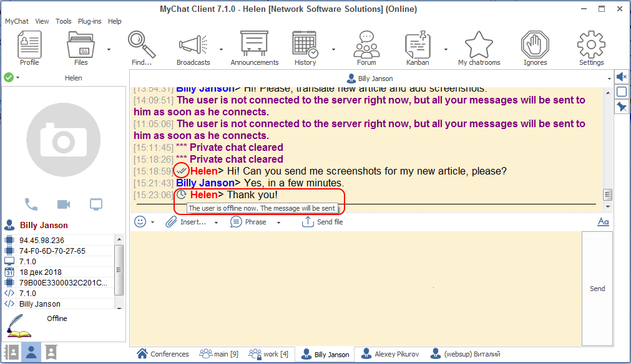This screenshot has height=364, width=631.
Task: Expand the Phrase dropdown arrow
Action: point(278,223)
